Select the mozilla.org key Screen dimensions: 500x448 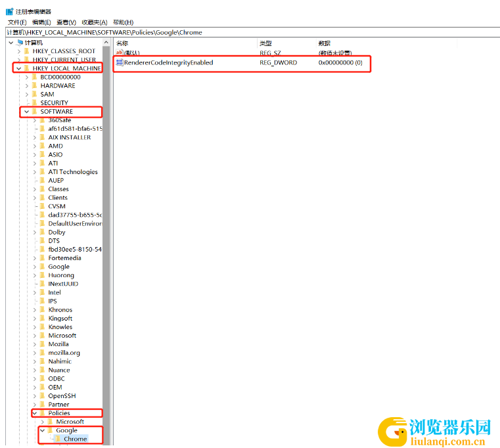pyautogui.click(x=64, y=353)
